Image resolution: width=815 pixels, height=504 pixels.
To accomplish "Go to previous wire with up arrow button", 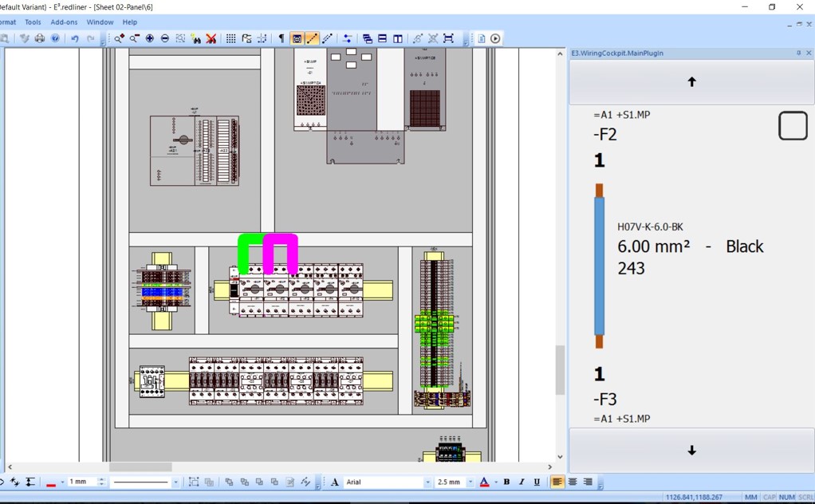I will click(x=691, y=82).
